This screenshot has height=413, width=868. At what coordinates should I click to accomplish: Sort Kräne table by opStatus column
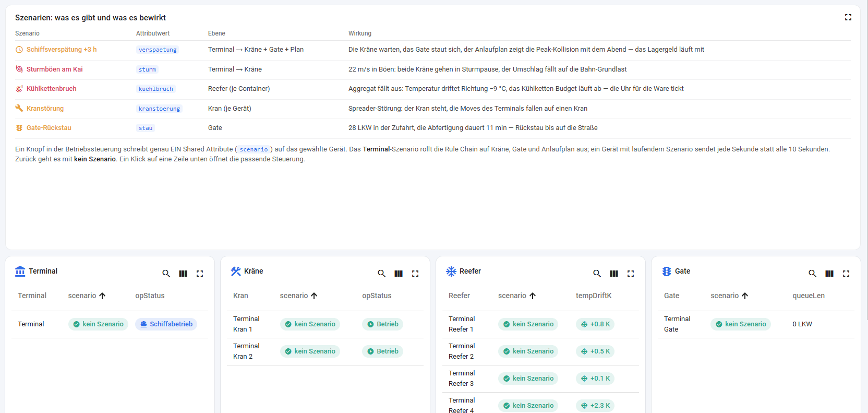pos(377,296)
